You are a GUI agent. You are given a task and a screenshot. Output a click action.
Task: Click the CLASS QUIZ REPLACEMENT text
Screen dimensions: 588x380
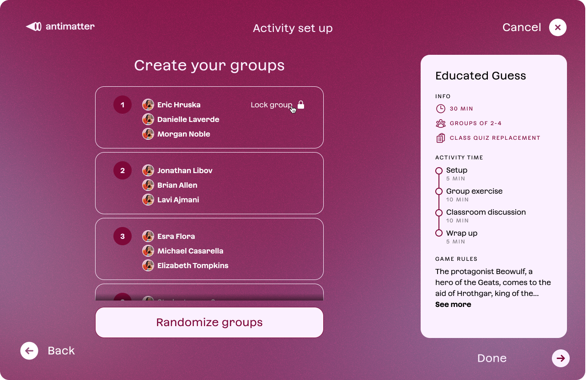coord(495,138)
